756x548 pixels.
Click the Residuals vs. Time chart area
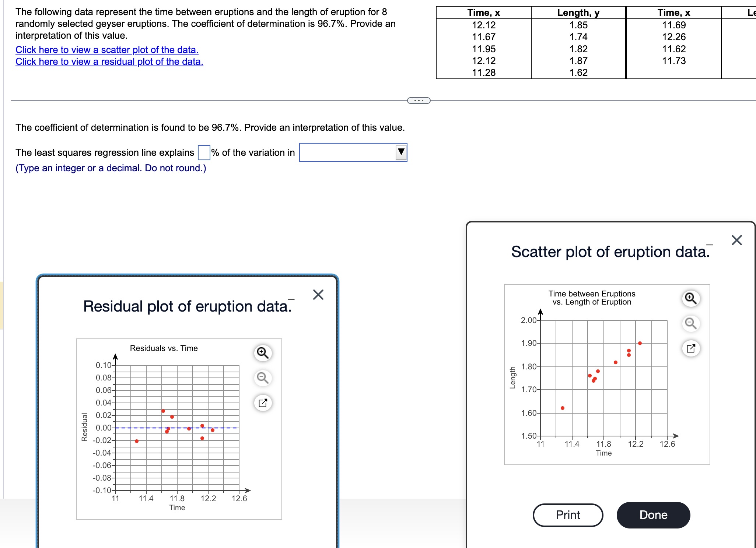point(177,428)
